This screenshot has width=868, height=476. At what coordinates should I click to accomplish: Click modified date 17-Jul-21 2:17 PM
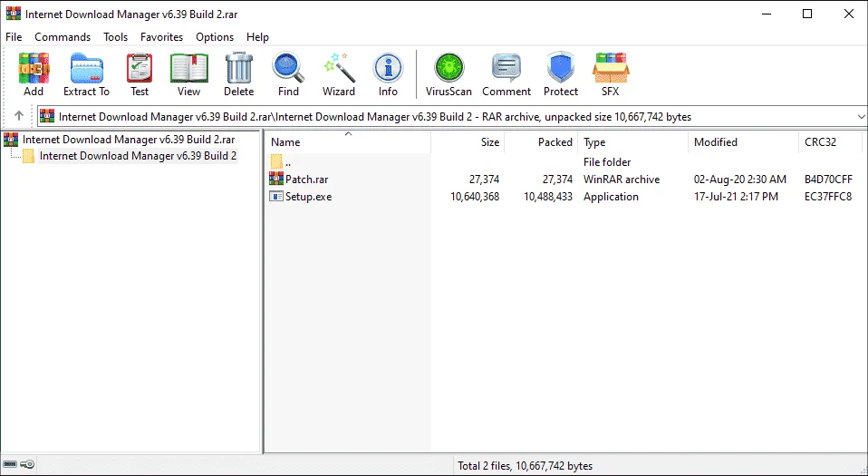(x=737, y=197)
